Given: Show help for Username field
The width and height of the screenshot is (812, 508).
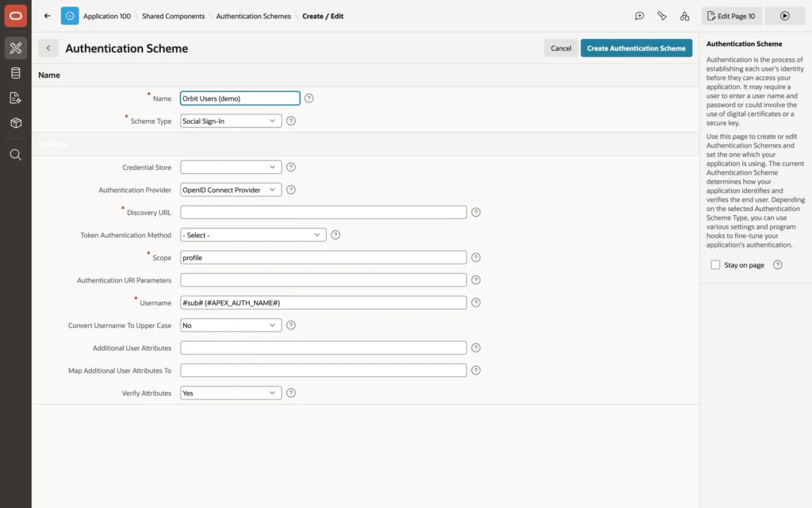Looking at the screenshot, I should coord(476,302).
